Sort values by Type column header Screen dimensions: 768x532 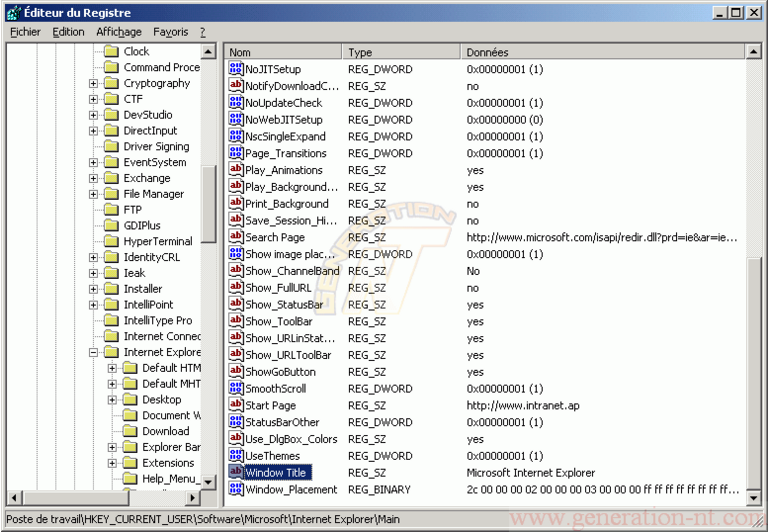(401, 52)
